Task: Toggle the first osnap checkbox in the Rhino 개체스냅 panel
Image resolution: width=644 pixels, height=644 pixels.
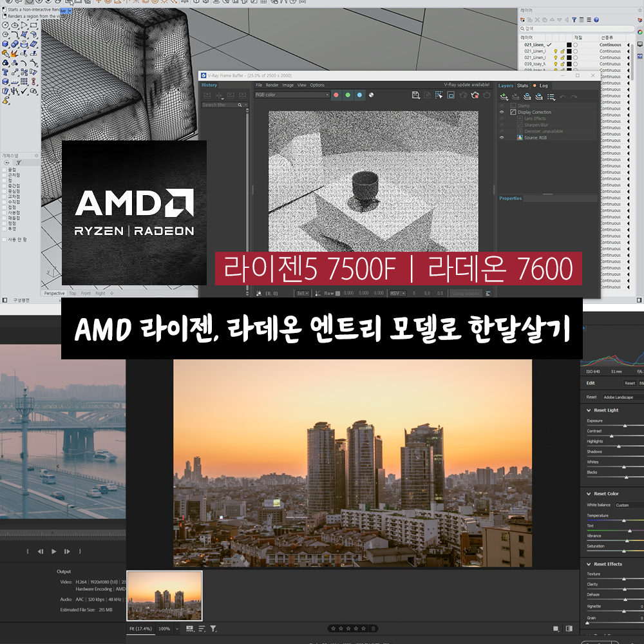Action: [x=4, y=169]
